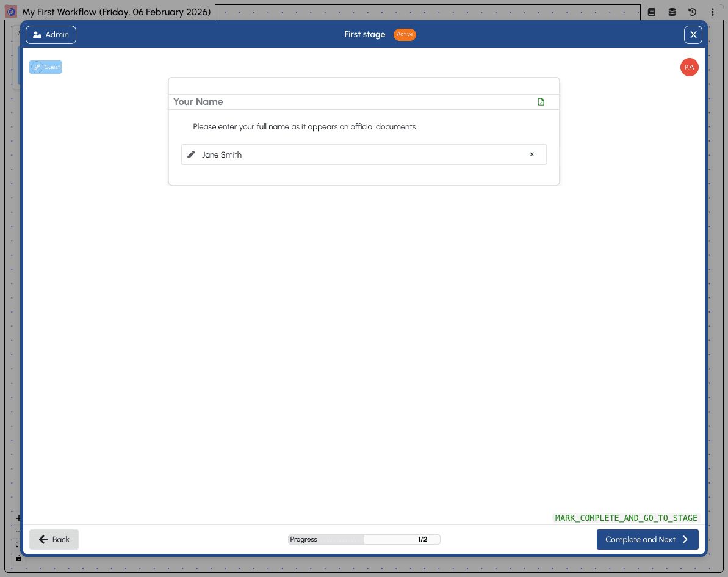The height and width of the screenshot is (577, 728).
Task: Click the Jane Smith name input field
Action: 360,155
